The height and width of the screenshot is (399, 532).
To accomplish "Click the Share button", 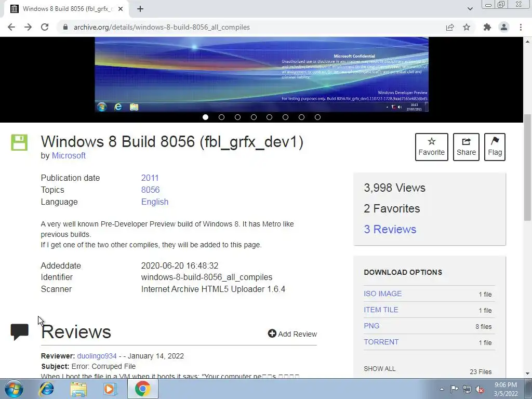I will (466, 147).
